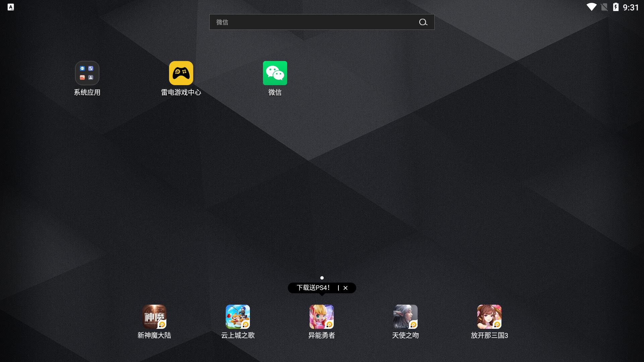Click the 下载送PS4! promo text

coord(313,288)
